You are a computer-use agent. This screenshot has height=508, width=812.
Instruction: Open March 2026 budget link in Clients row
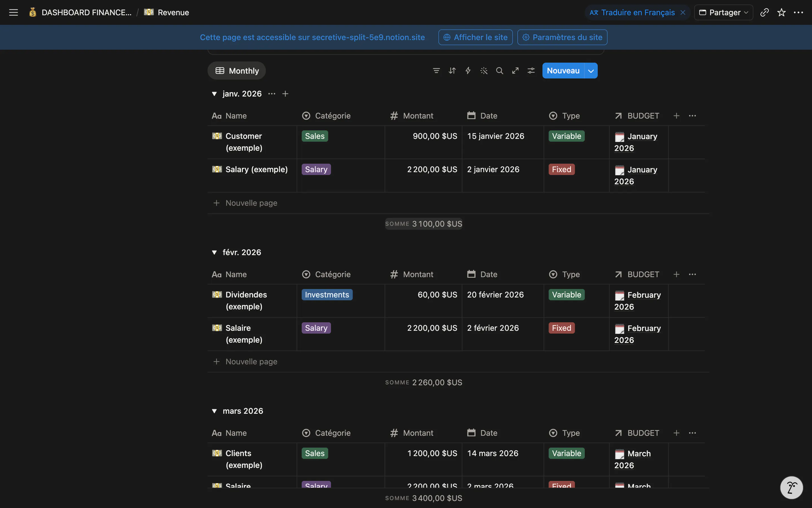632,459
